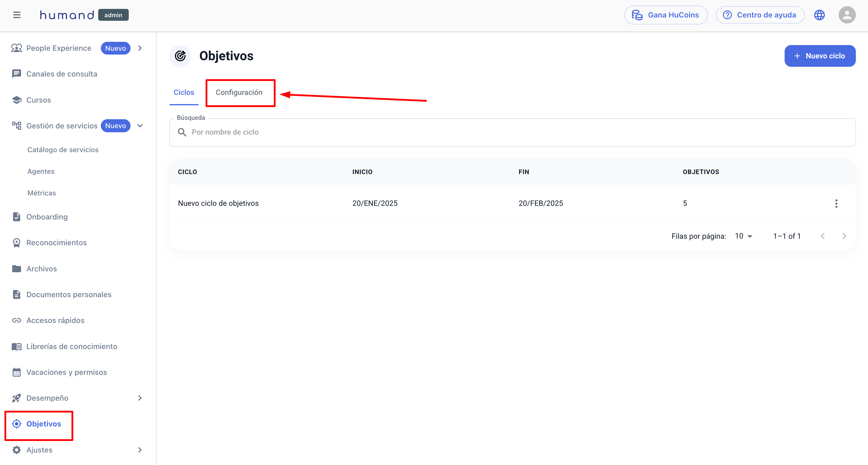Switch to the Configuración tab

(239, 92)
